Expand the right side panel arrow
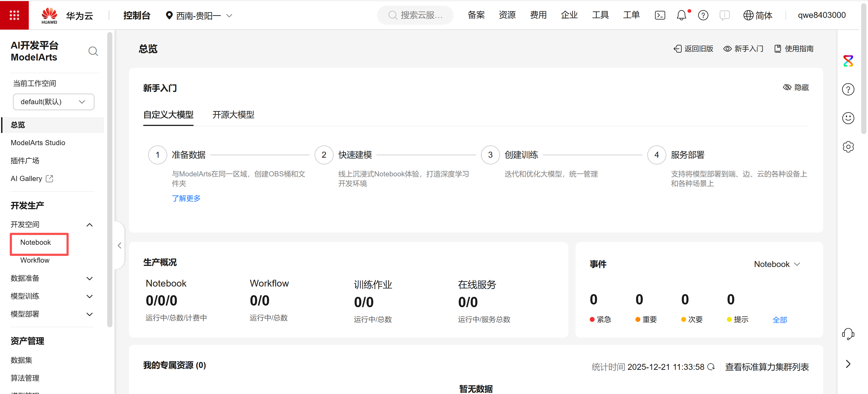The width and height of the screenshot is (868, 394). click(x=848, y=364)
